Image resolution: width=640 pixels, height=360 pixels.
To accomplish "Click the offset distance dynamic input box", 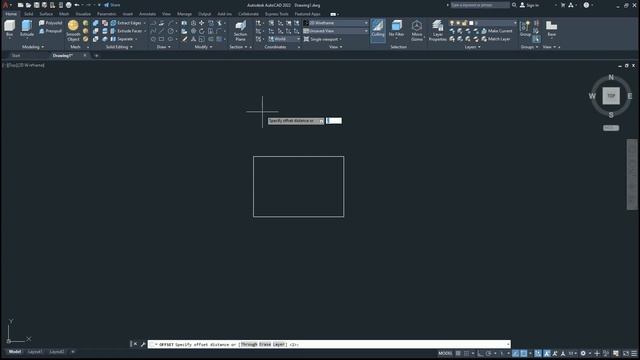I will (x=334, y=121).
